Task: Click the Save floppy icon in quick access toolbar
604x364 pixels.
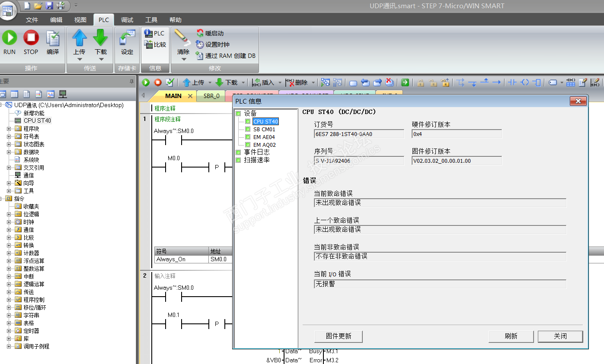Action: point(49,6)
